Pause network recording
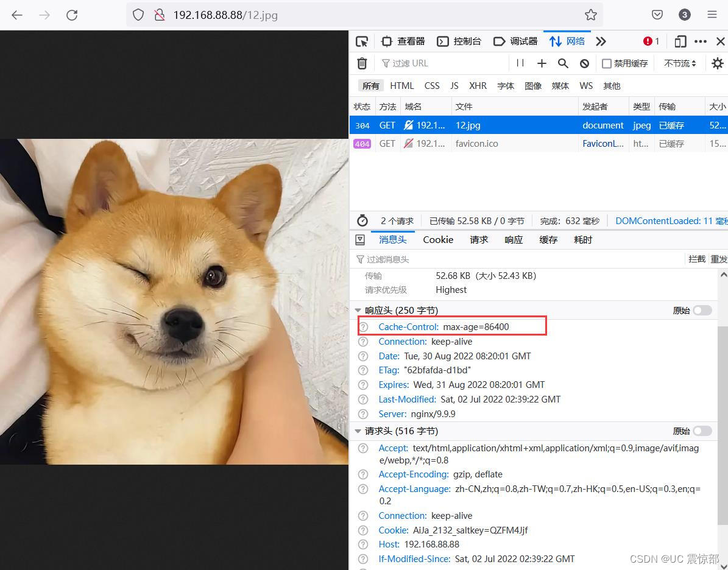 [520, 63]
